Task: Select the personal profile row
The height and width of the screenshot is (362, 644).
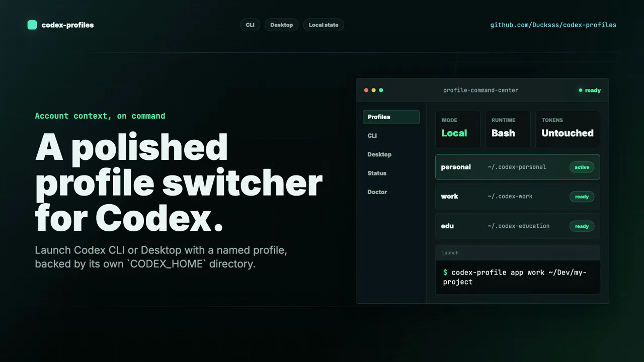Action: (518, 167)
